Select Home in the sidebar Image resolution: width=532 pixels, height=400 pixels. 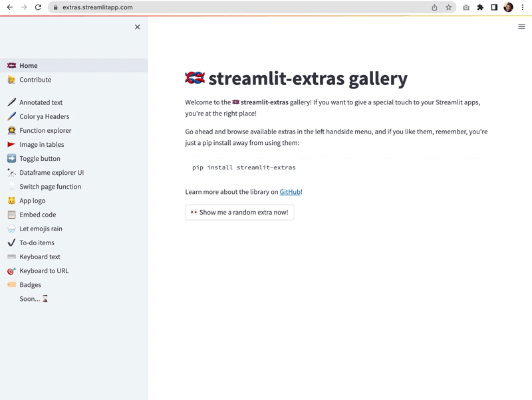29,66
